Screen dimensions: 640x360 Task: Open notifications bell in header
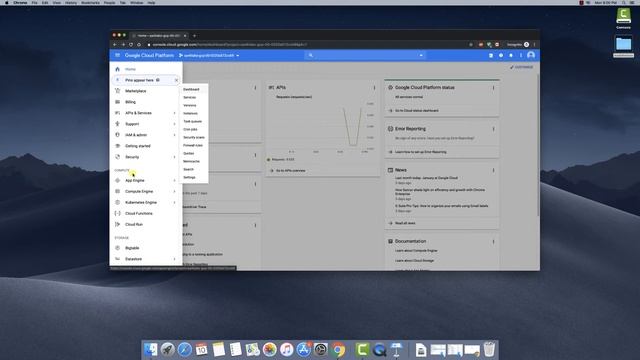click(x=511, y=55)
